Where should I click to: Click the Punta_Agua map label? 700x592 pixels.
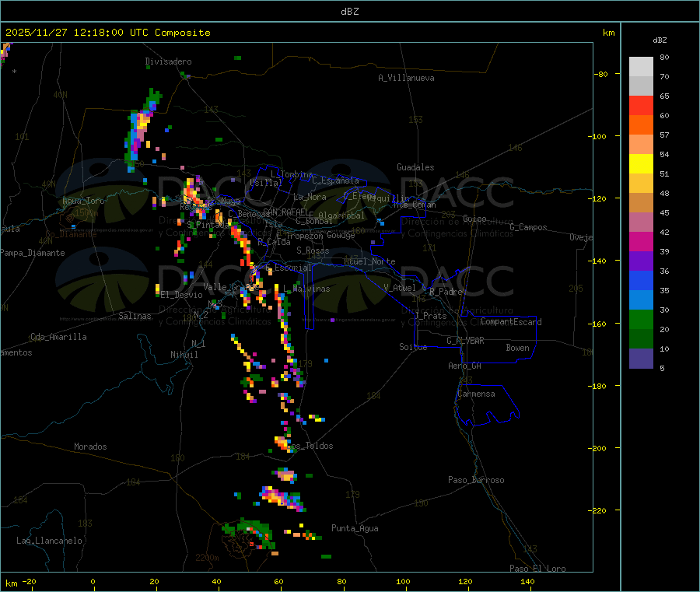(x=355, y=528)
